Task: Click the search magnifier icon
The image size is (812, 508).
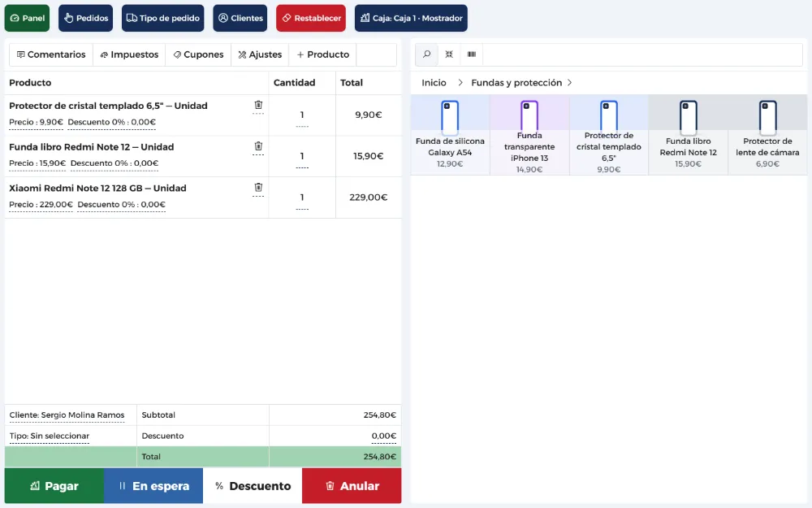Action: pyautogui.click(x=427, y=54)
